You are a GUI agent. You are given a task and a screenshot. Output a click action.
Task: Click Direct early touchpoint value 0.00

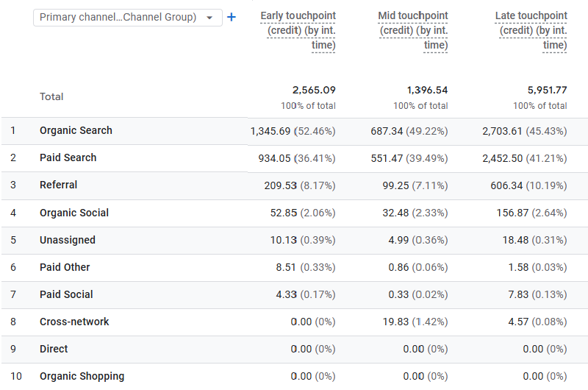301,349
